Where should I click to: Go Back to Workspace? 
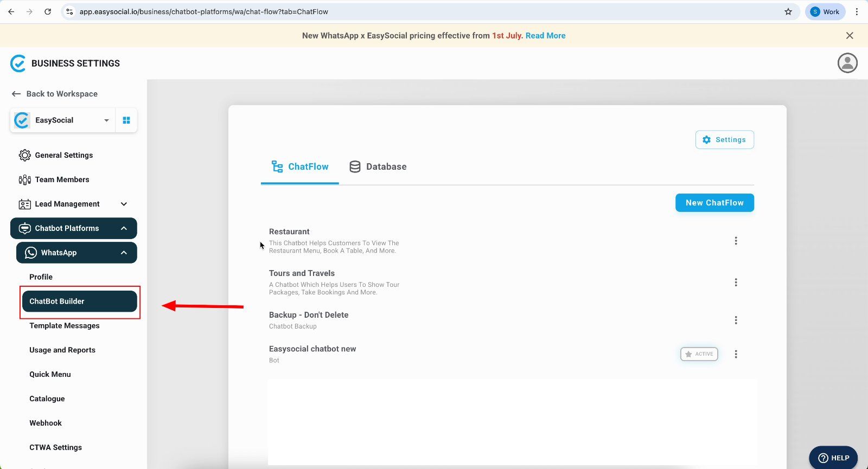(x=55, y=94)
